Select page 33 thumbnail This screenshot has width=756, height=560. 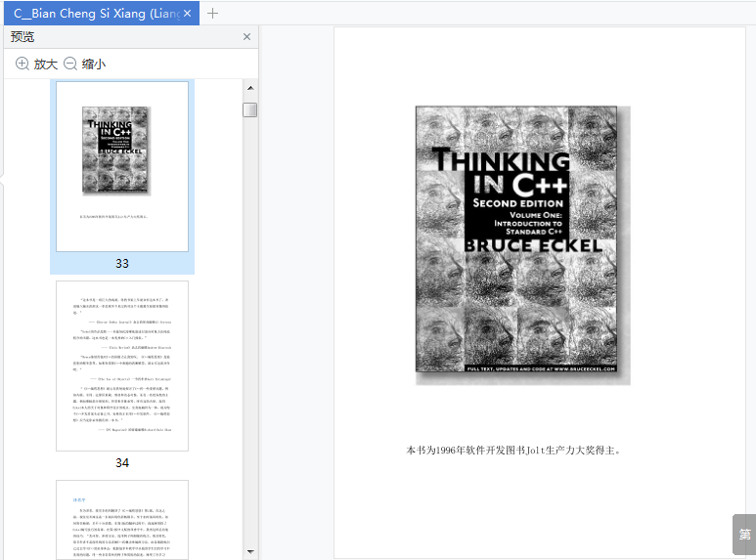tap(122, 166)
